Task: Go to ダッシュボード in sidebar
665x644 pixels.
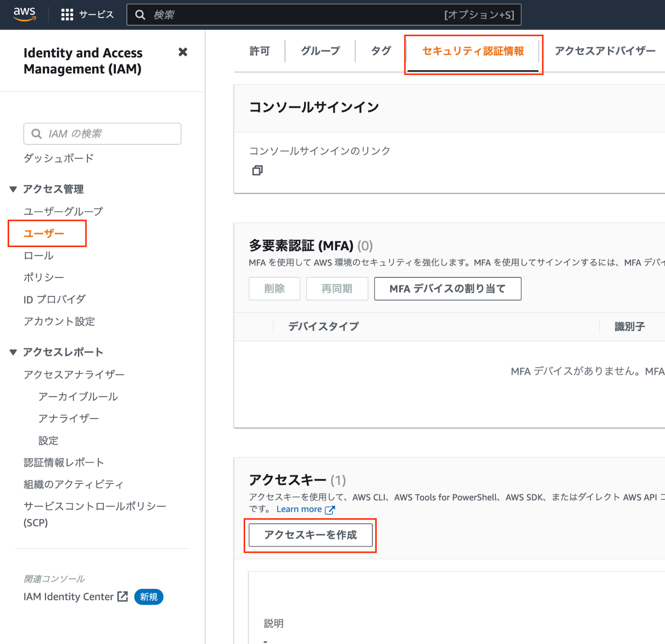Action: click(58, 158)
